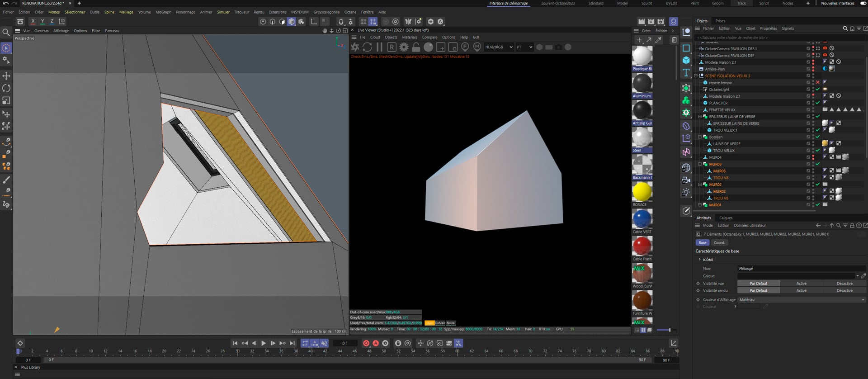
Task: Click search magnifier in Objets panel
Action: click(845, 28)
